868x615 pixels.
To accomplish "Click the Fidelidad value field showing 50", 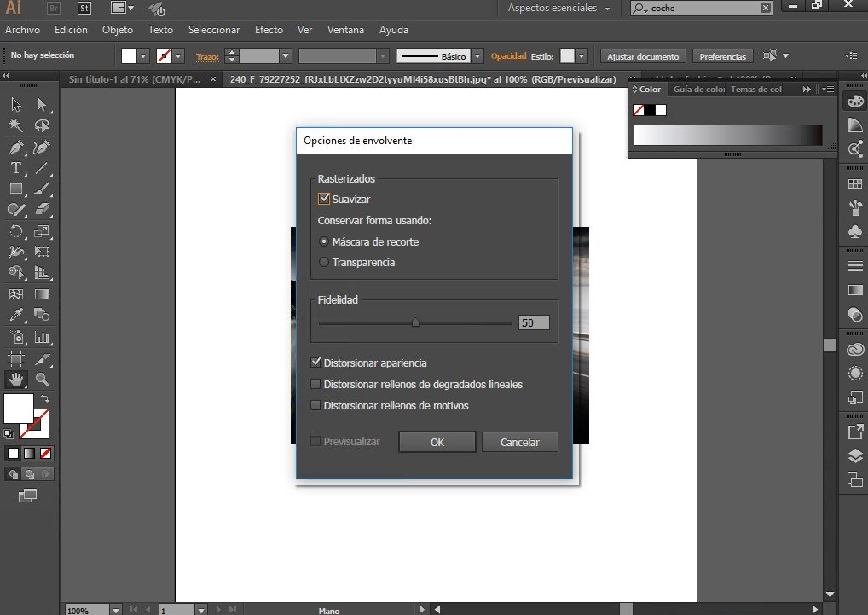I will click(534, 322).
